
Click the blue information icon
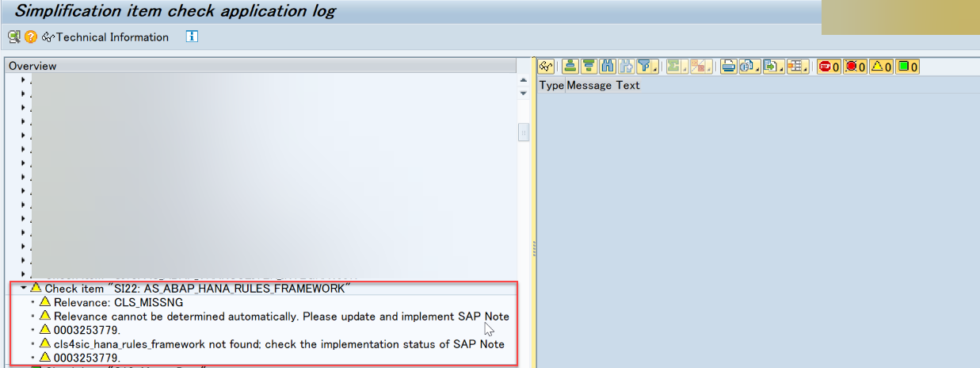192,36
